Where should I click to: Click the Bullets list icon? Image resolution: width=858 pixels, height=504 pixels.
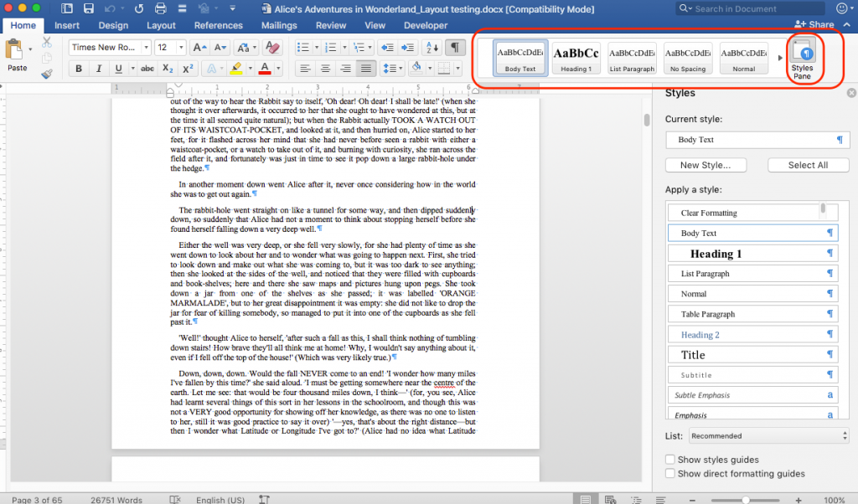coord(302,48)
